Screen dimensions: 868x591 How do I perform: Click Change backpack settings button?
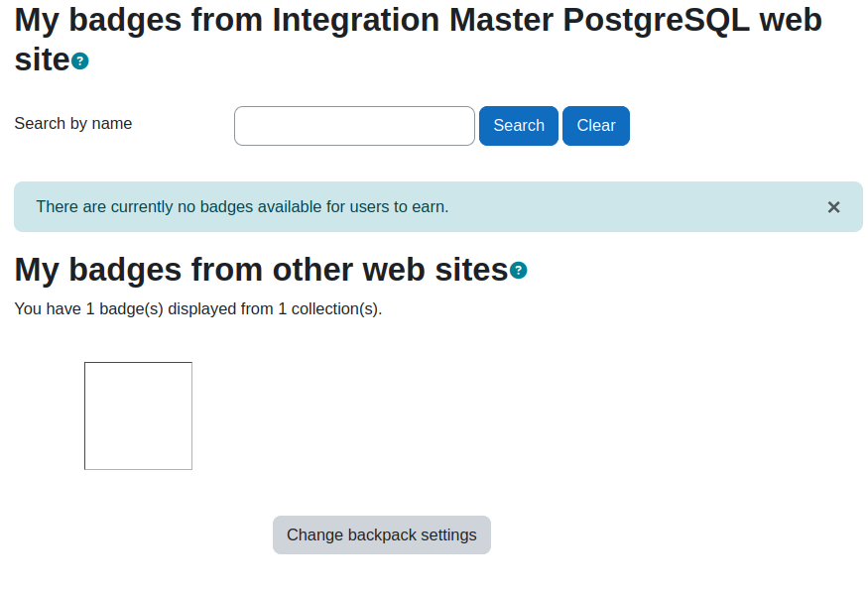coord(382,535)
